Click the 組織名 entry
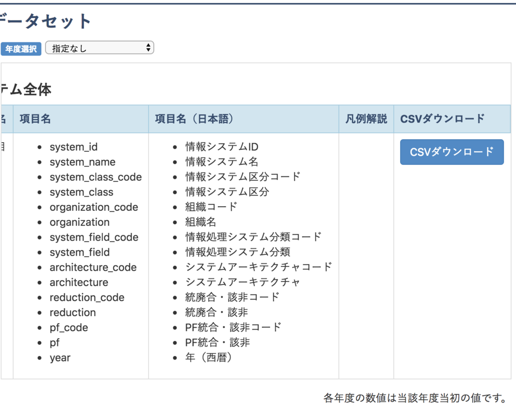 pyautogui.click(x=201, y=222)
